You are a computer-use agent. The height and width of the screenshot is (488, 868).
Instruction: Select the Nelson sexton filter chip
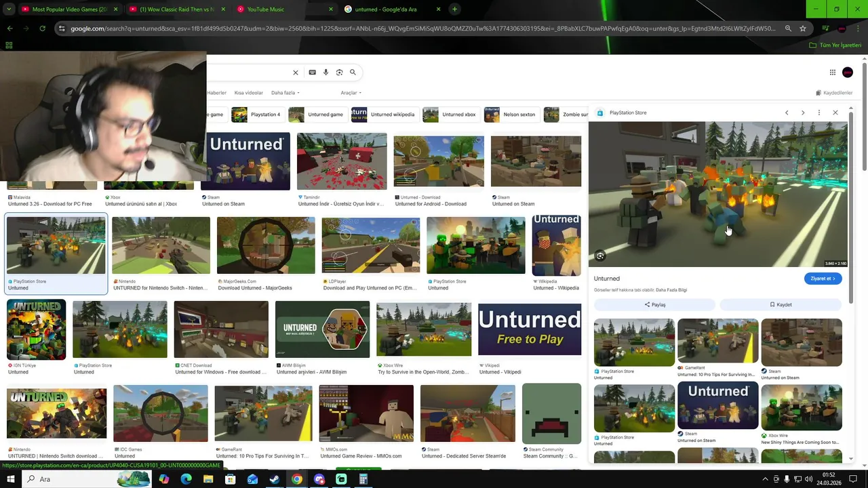511,115
